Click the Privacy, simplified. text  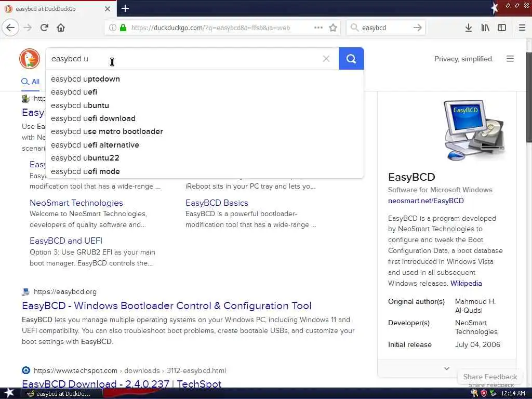tap(464, 59)
